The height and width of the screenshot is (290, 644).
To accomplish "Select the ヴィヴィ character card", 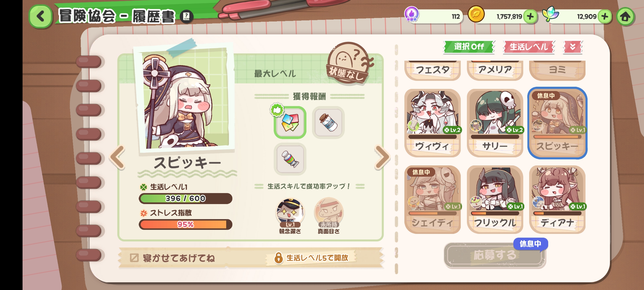I will pos(433,123).
